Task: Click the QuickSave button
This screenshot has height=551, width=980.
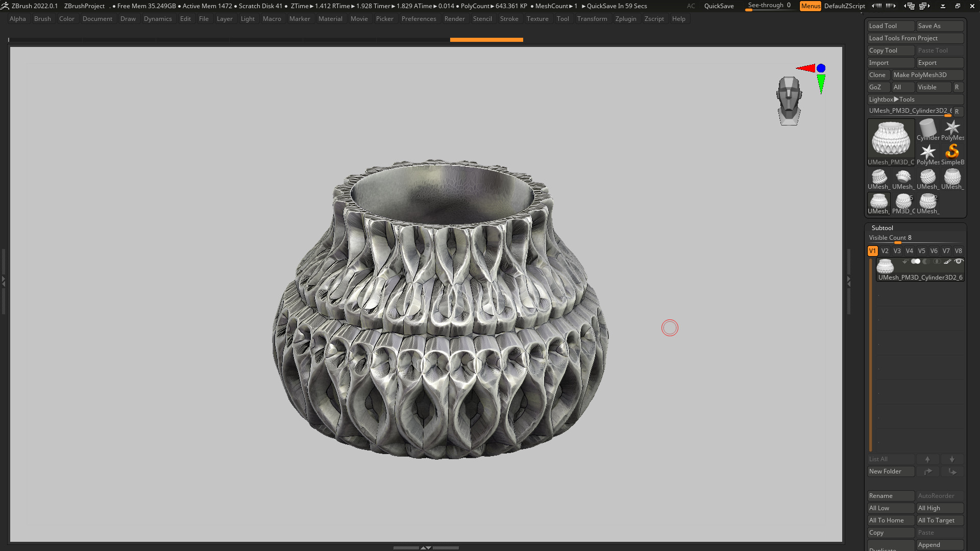Action: click(x=719, y=6)
